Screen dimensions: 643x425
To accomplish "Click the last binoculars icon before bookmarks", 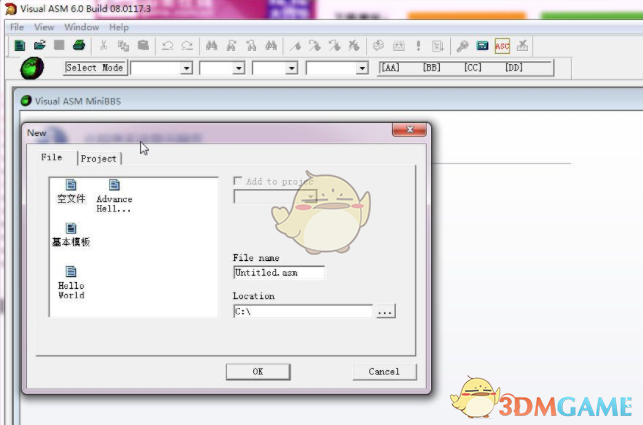I will point(271,46).
